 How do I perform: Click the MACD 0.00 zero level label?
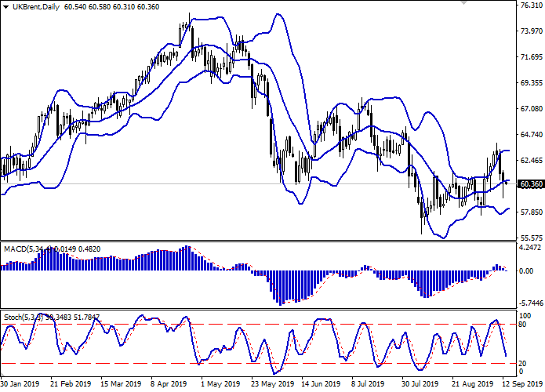(528, 270)
